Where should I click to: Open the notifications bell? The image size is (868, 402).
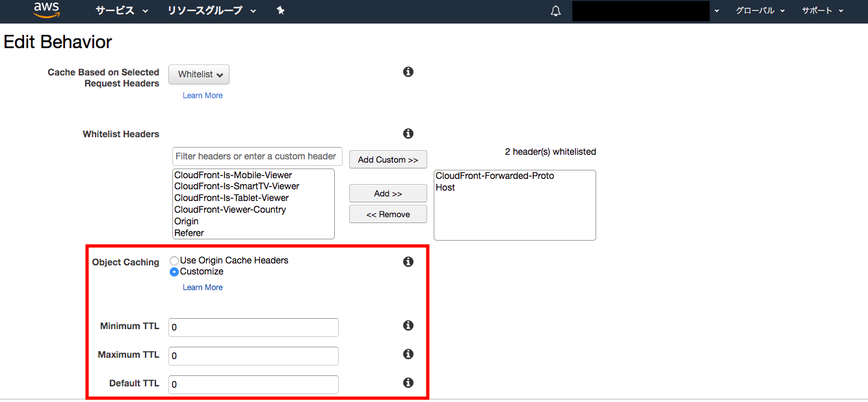pos(556,11)
